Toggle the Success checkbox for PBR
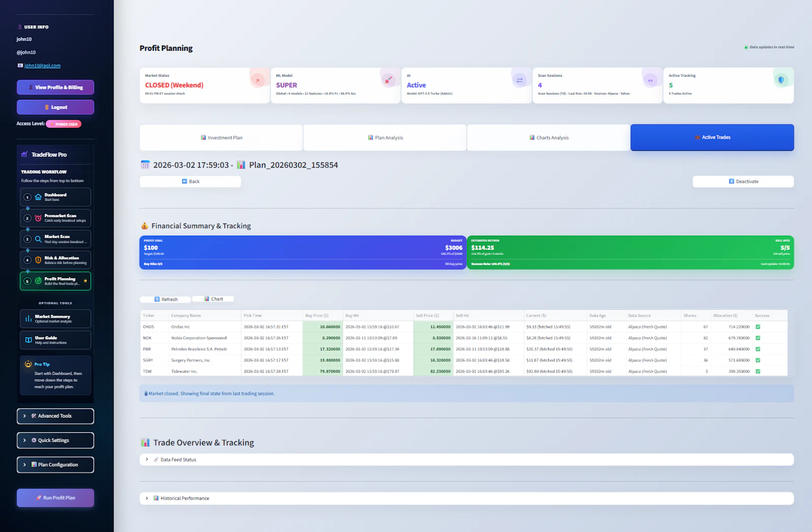Viewport: 812px width, 532px height. (x=758, y=349)
